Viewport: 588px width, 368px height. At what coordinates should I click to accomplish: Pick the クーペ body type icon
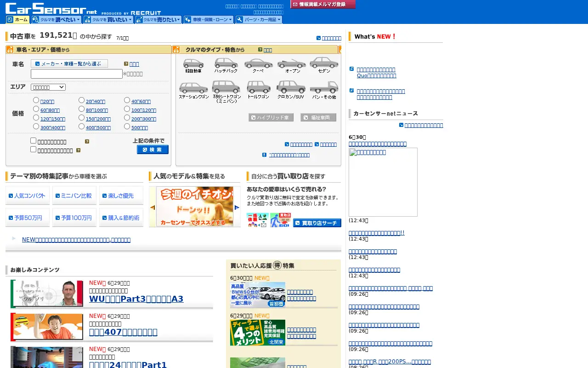[x=259, y=65]
